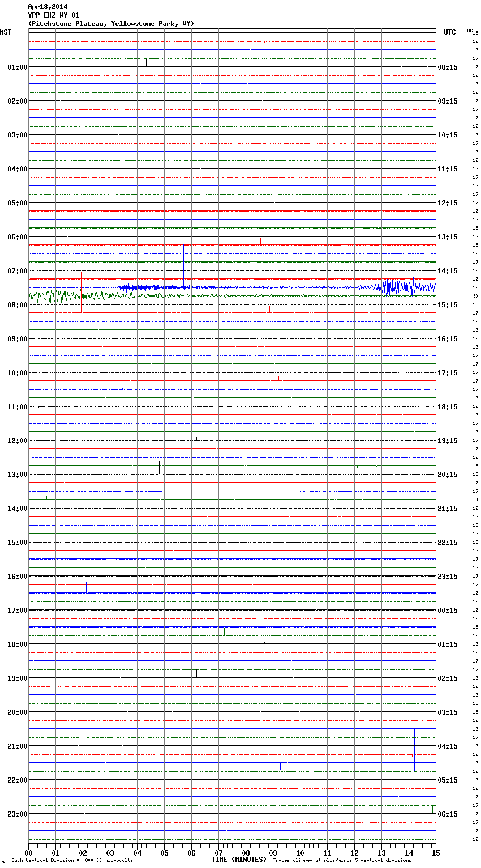Click minute "15" on the bottom axis
Image resolution: width=481 pixels, height=868 pixels.
pos(436,853)
